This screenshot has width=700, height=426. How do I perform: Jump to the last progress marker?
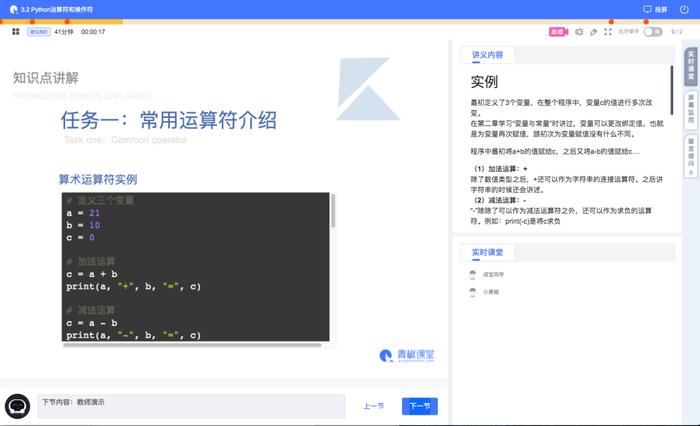(646, 21)
